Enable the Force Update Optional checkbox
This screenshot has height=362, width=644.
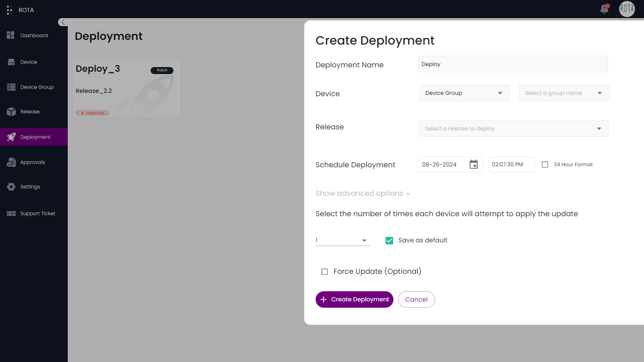coord(324,271)
